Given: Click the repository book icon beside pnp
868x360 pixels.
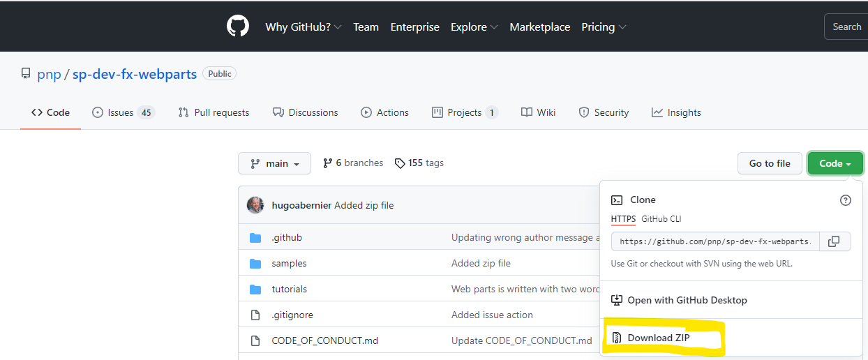Looking at the screenshot, I should click(x=26, y=74).
